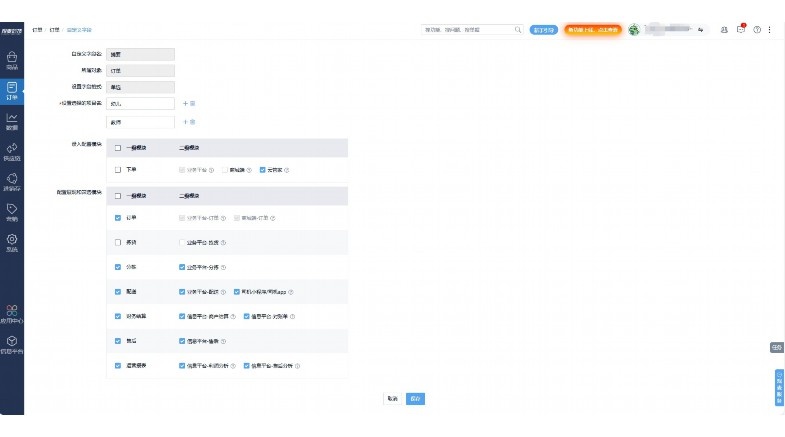Click the second option value input field
Viewport: 785px width, 437px height.
[x=140, y=122]
